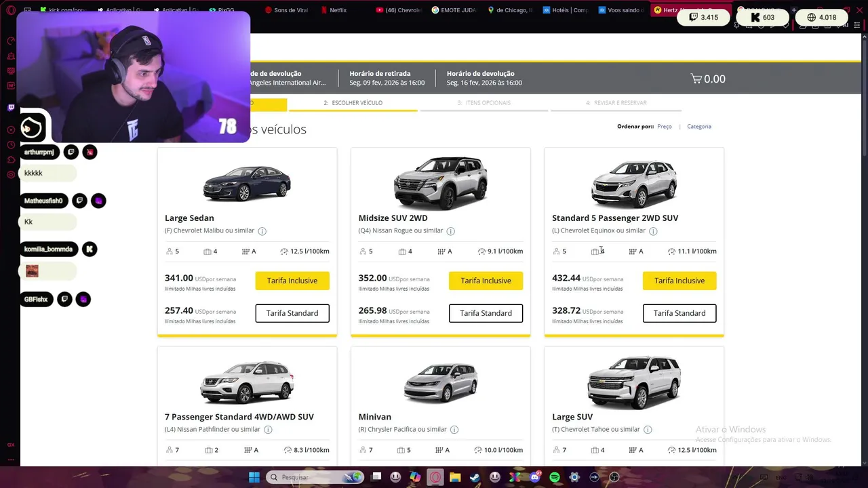Click the 341.00 weekly price
This screenshot has width=868, height=488.
(x=179, y=278)
